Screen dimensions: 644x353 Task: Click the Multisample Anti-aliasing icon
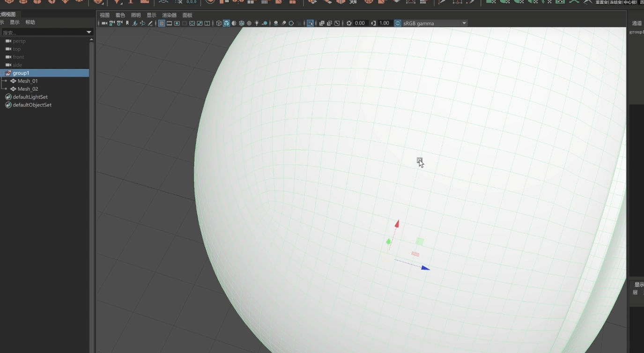point(291,23)
